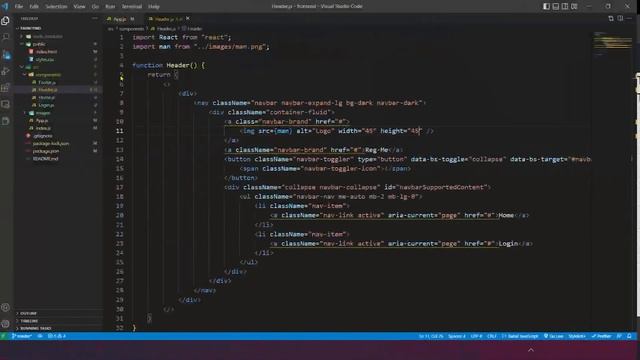Open the Selection menu
The height and width of the screenshot is (360, 640).
click(56, 7)
